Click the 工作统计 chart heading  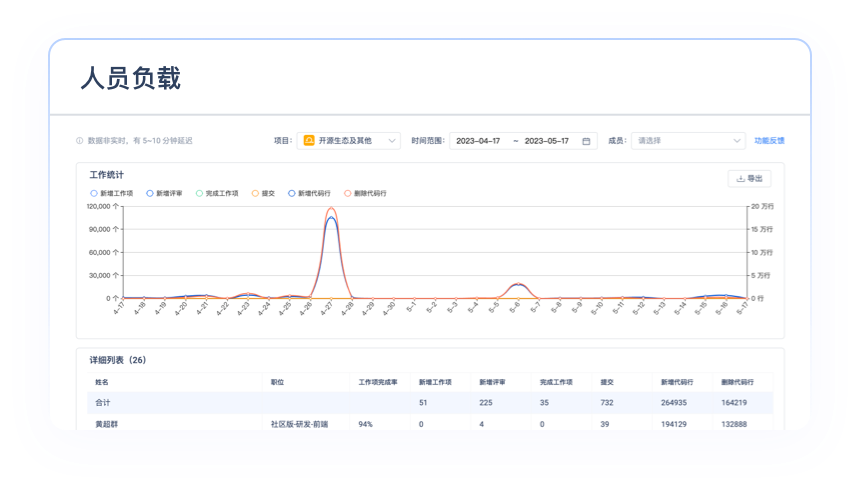pos(106,175)
